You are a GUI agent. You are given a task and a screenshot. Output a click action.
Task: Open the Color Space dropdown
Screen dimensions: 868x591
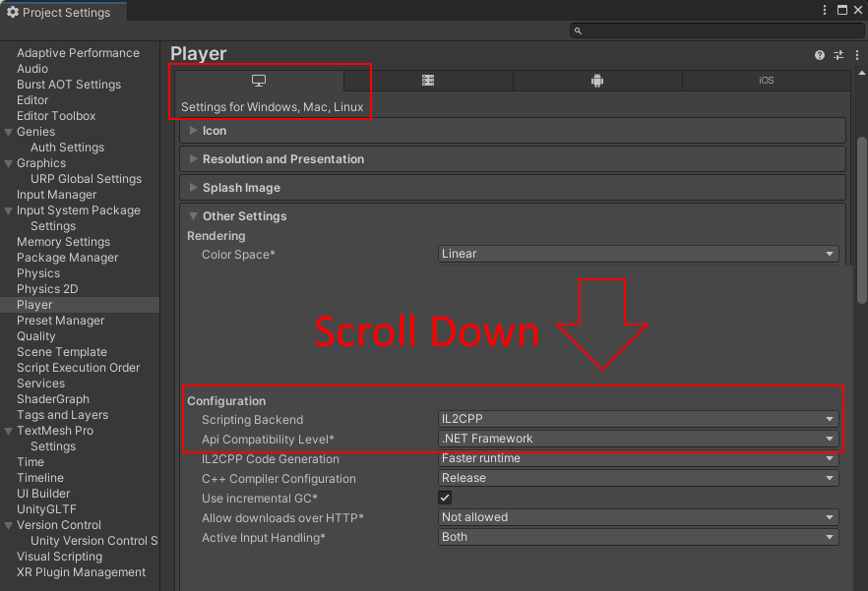pos(638,254)
